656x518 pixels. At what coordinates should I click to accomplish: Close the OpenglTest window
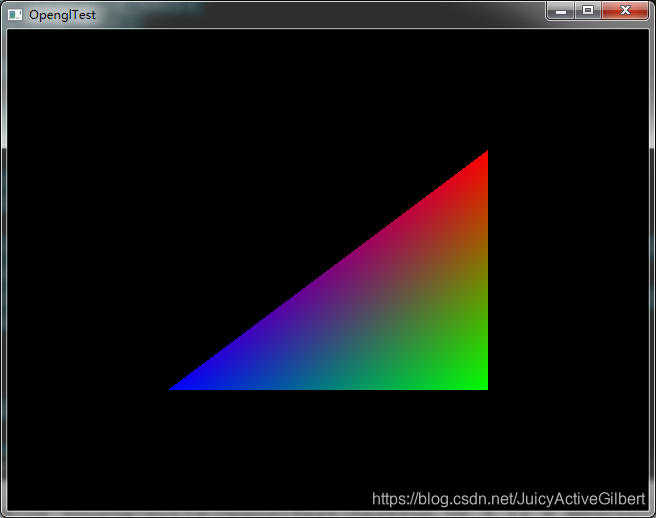tap(625, 10)
